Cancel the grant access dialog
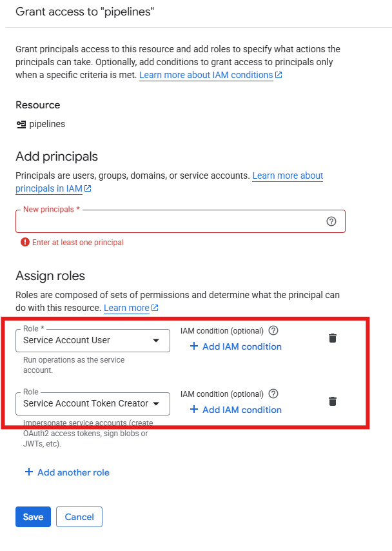The height and width of the screenshot is (551, 392). tap(79, 517)
